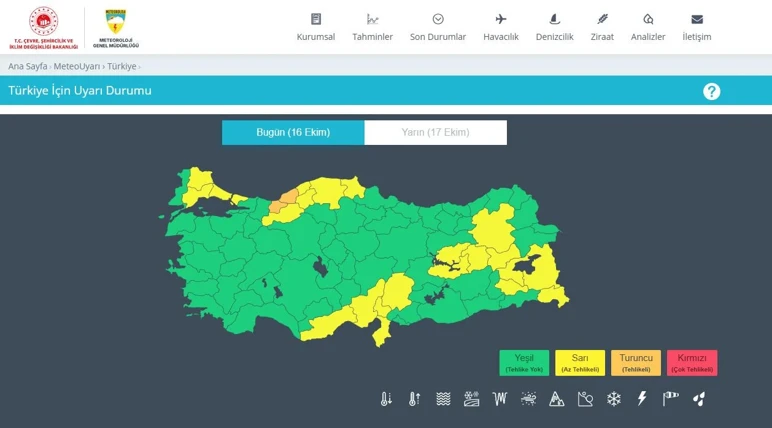Viewport: 772px width, 428px height.
Task: Select the fog wavy-lines warning icon
Action: [443, 399]
